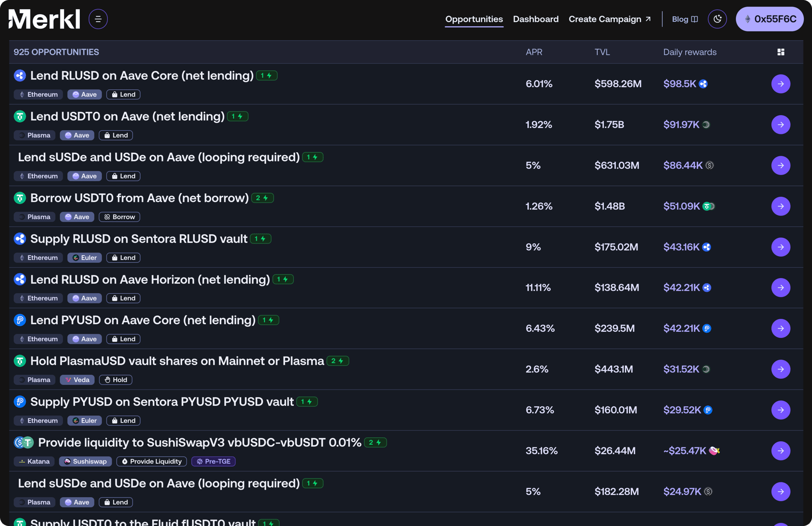Open Borrow USDT0 from Aave opportunity title

140,198
